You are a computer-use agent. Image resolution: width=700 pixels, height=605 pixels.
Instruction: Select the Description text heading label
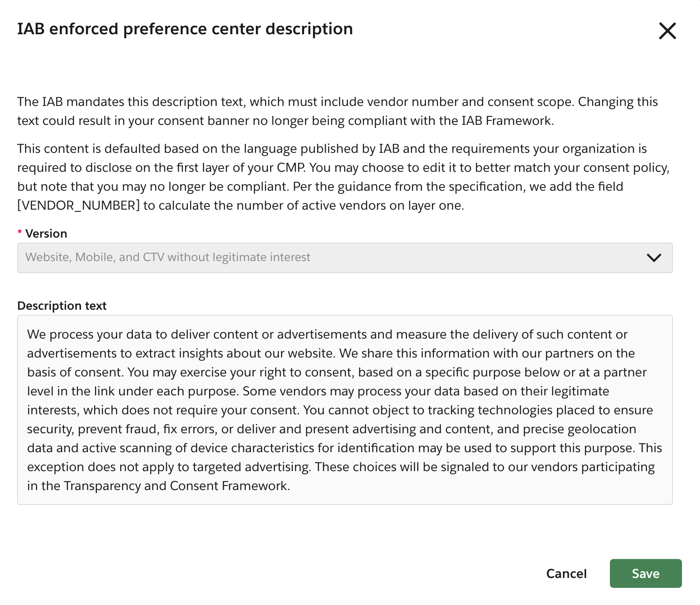click(x=61, y=306)
